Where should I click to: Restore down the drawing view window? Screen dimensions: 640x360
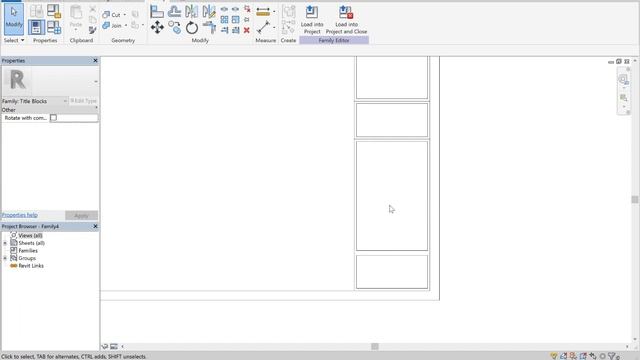pos(619,61)
